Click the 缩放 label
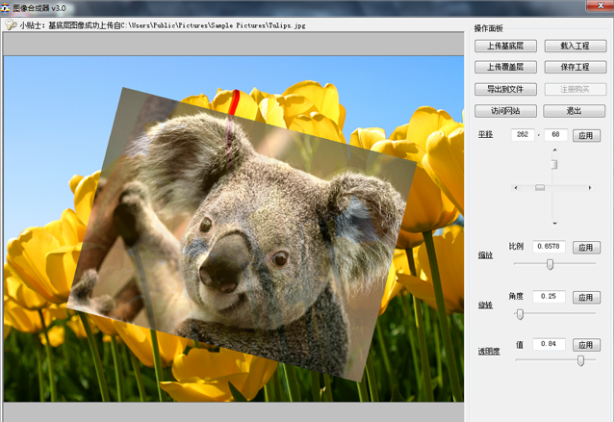Image resolution: width=614 pixels, height=422 pixels. click(485, 255)
